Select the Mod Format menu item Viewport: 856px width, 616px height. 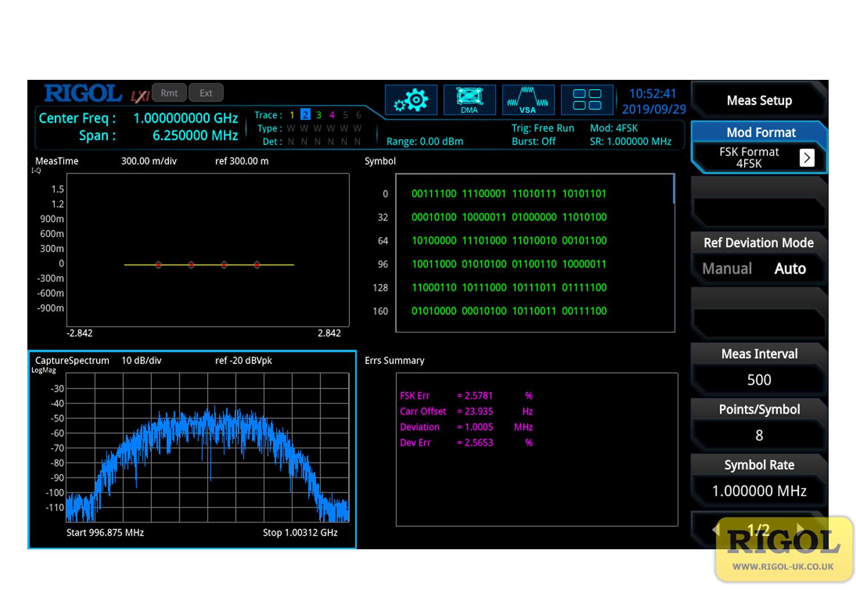pyautogui.click(x=760, y=132)
